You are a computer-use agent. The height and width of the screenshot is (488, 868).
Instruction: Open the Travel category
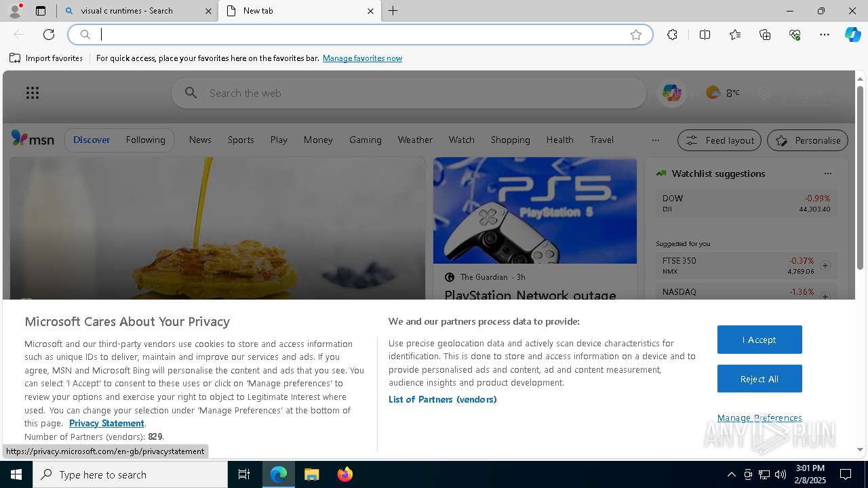[x=601, y=140]
